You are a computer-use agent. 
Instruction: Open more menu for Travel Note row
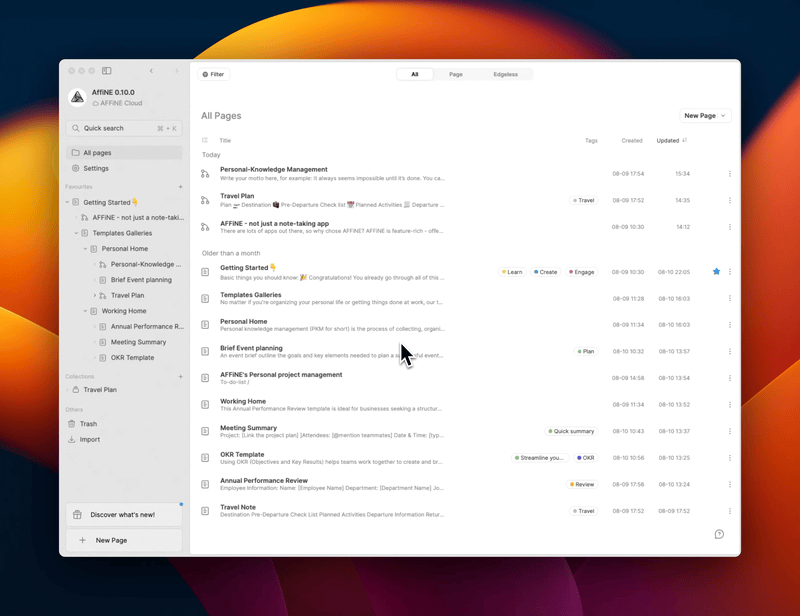730,511
